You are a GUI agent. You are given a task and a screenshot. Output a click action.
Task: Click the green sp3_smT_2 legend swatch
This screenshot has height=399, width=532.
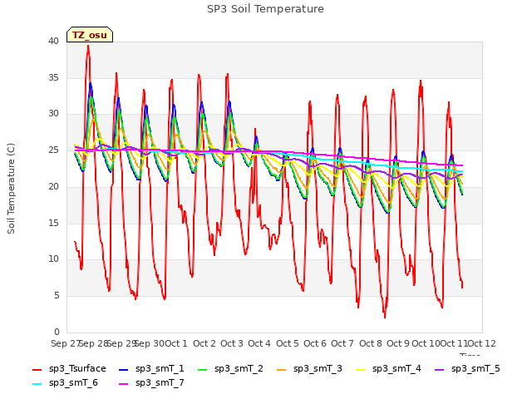tap(202, 369)
